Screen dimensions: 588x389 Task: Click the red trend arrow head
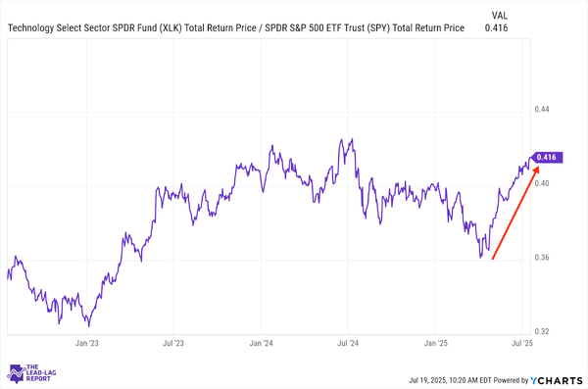pos(535,170)
